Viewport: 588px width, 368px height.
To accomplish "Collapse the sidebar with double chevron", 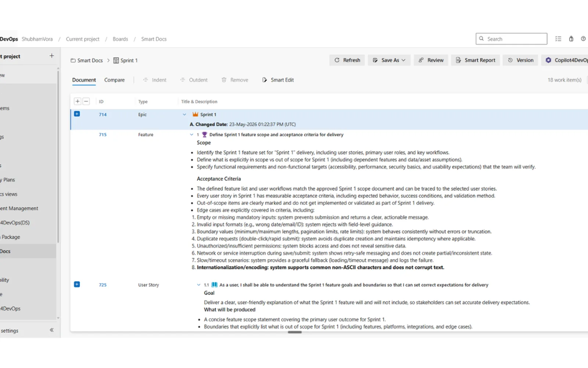I will pyautogui.click(x=51, y=330).
